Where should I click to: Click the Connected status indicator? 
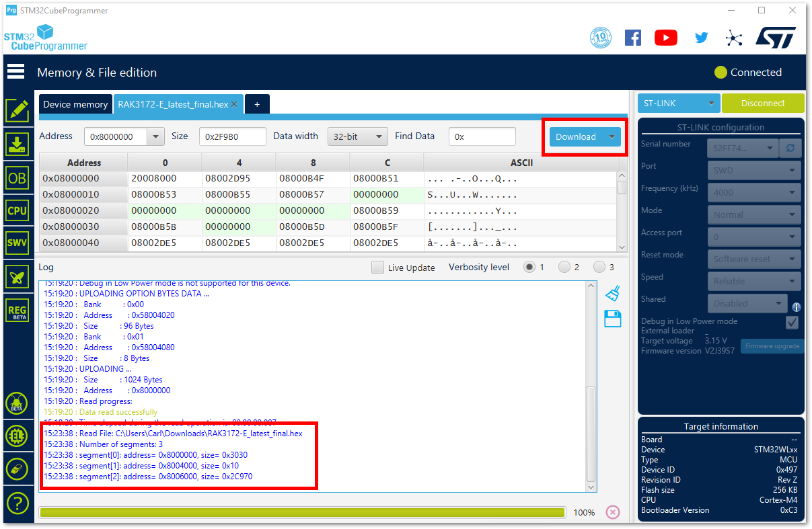748,72
